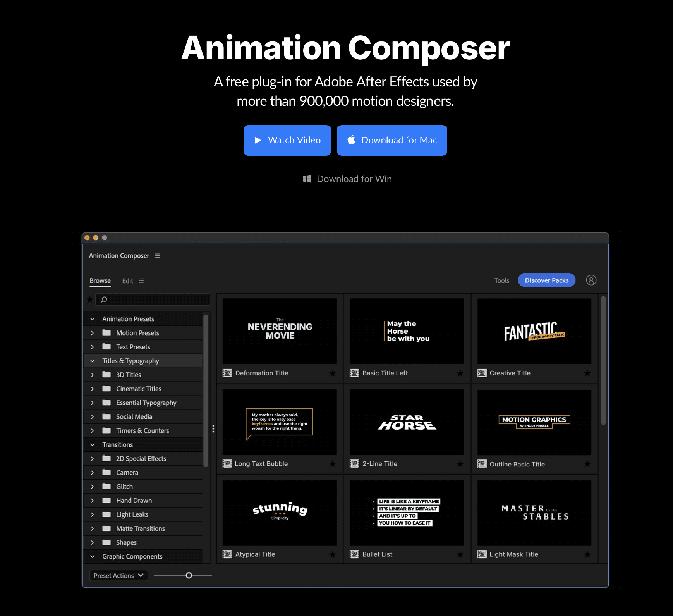The height and width of the screenshot is (616, 673).
Task: Collapse the Animation Presets section chevron
Action: click(x=93, y=319)
